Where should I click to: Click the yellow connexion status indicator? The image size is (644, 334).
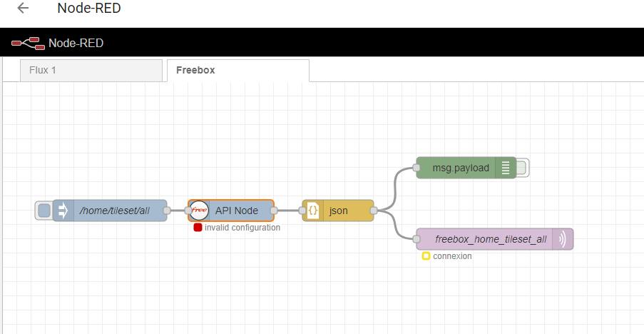pyautogui.click(x=426, y=256)
